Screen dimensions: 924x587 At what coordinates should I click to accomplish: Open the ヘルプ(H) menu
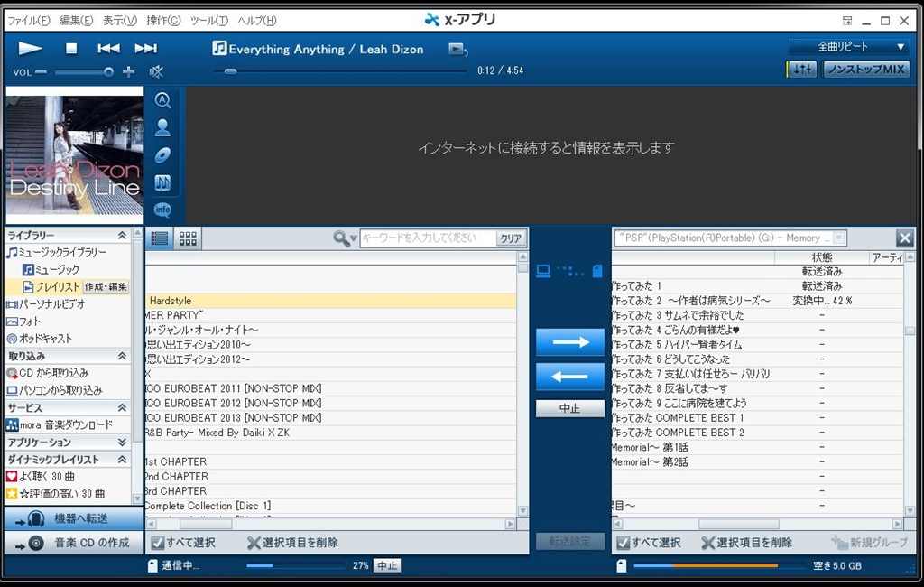(257, 21)
